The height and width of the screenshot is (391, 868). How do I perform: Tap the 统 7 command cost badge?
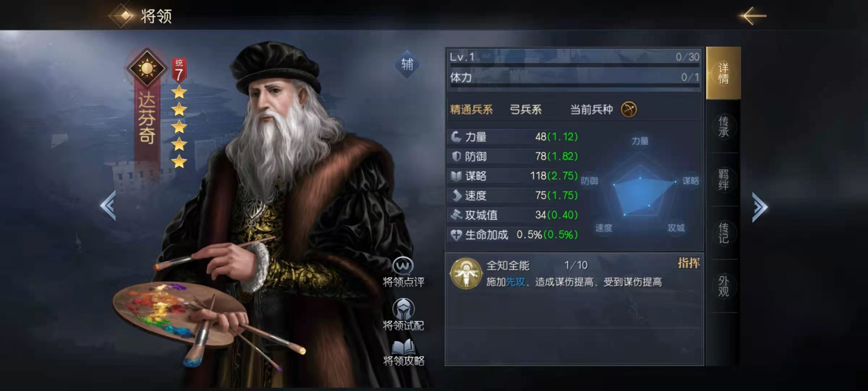pyautogui.click(x=179, y=71)
